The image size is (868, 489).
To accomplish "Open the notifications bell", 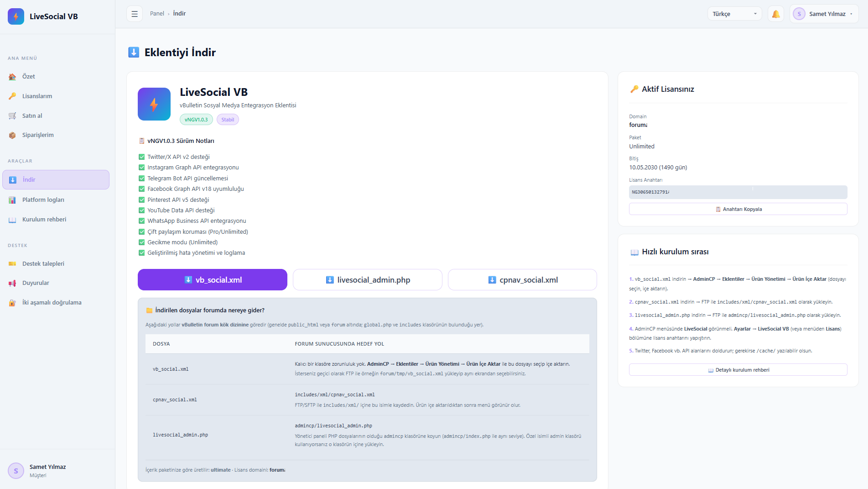I will coord(775,14).
